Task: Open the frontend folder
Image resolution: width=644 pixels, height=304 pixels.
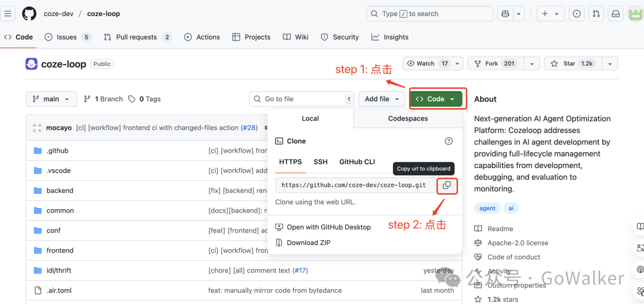Action: click(x=60, y=250)
